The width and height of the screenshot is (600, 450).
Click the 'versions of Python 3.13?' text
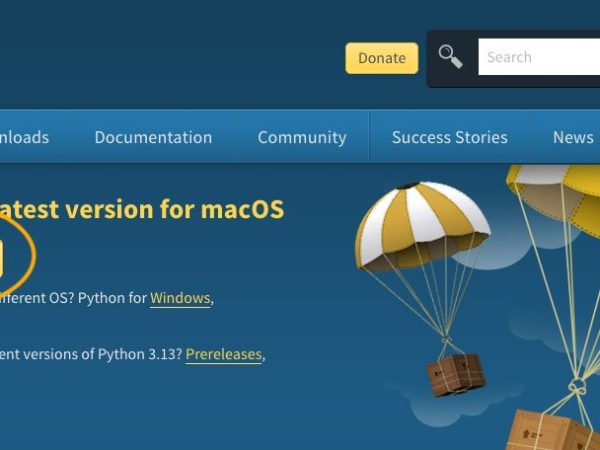[x=103, y=354]
